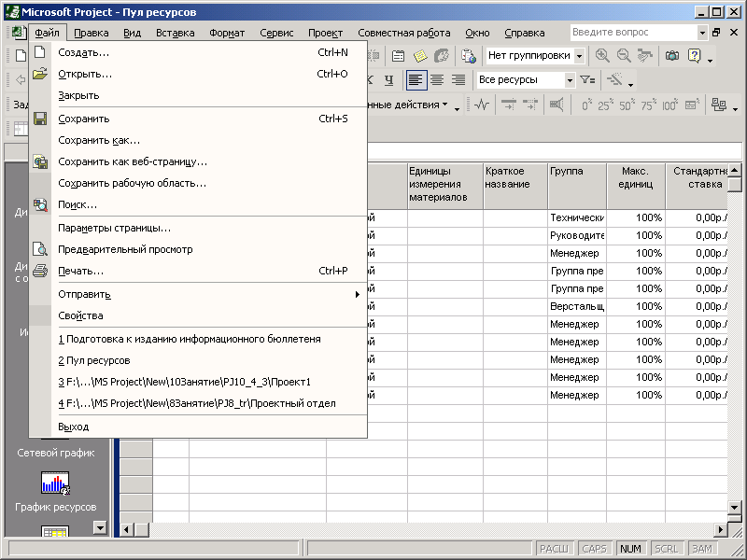Screen dimensions: 747x560
Task: Click the floppy disk icon next to Сохранить
Action: coord(40,119)
